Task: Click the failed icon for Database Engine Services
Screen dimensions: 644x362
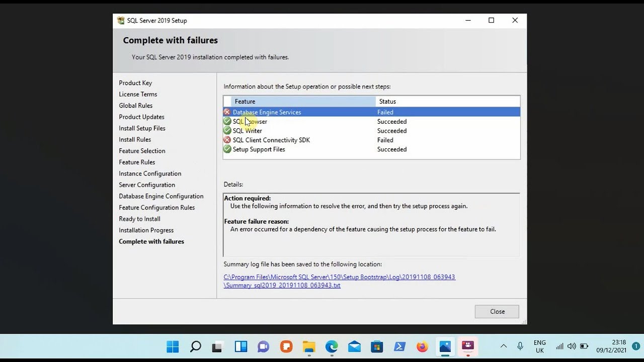Action: (227, 112)
